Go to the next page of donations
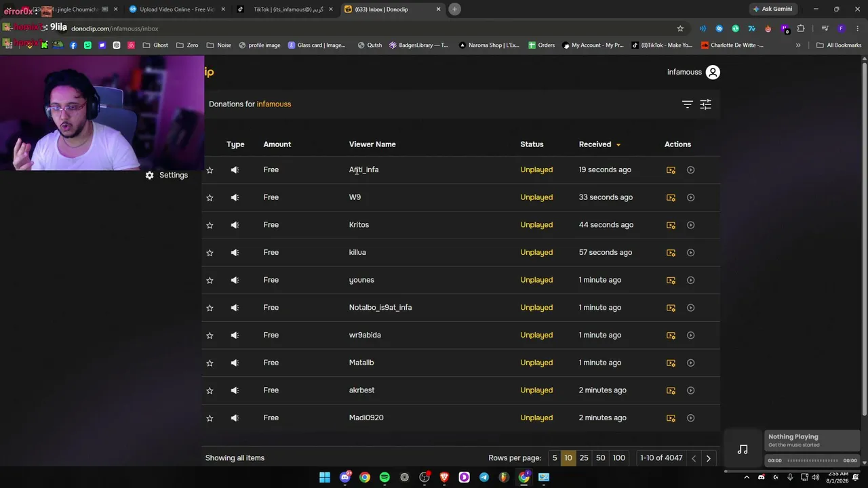The width and height of the screenshot is (868, 488). [708, 459]
